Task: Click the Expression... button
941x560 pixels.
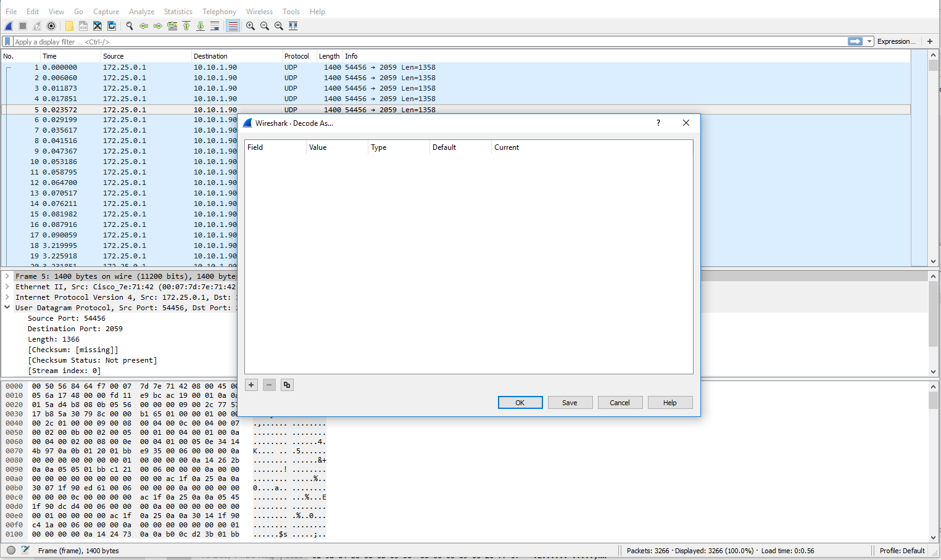Action: [896, 41]
